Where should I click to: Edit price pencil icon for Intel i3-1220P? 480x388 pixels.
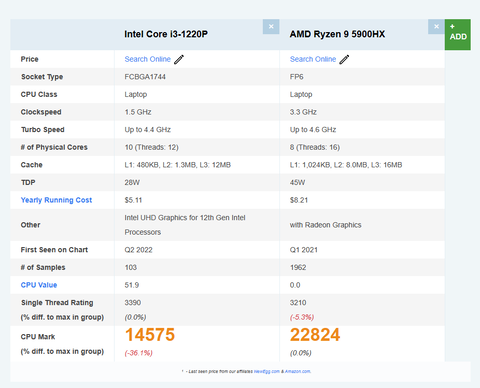[179, 59]
